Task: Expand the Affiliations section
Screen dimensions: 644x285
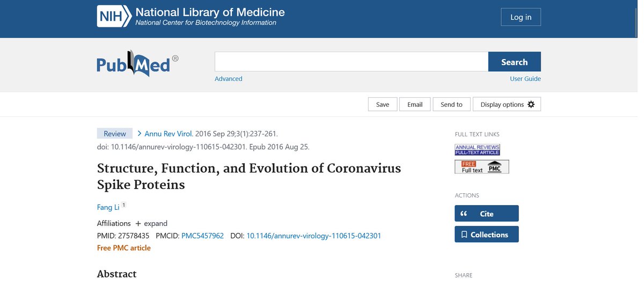Action: (x=151, y=223)
